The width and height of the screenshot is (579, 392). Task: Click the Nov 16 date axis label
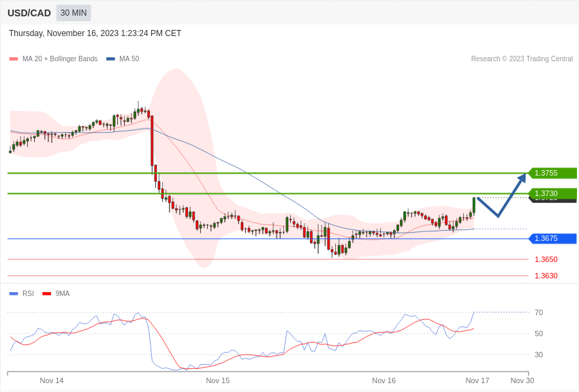pyautogui.click(x=384, y=380)
